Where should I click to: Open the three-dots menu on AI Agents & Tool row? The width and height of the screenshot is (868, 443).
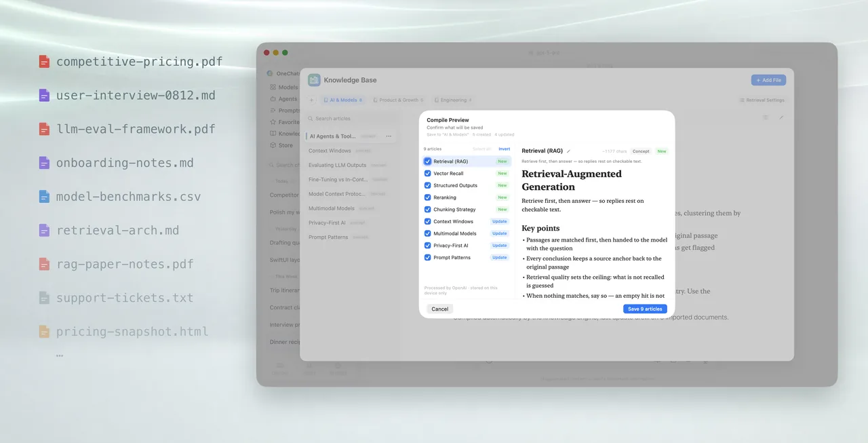[389, 136]
